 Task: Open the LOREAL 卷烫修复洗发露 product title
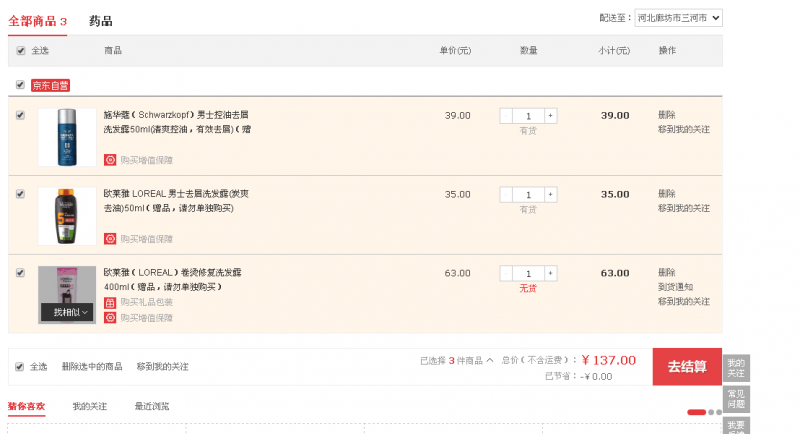click(x=172, y=279)
